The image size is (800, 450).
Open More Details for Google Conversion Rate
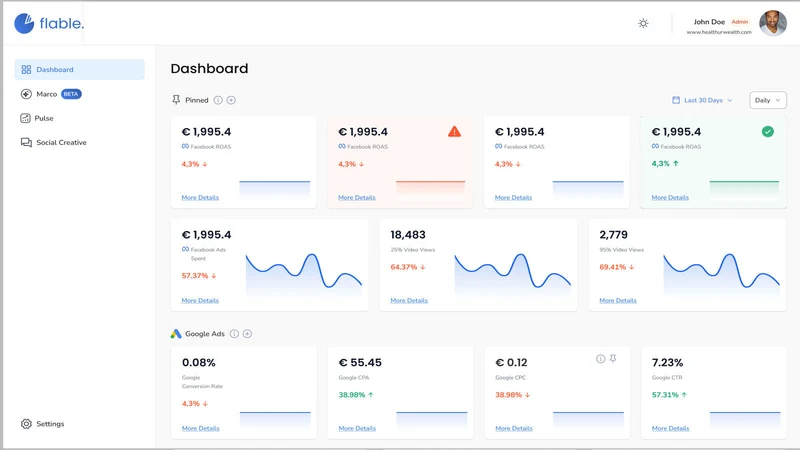point(201,429)
